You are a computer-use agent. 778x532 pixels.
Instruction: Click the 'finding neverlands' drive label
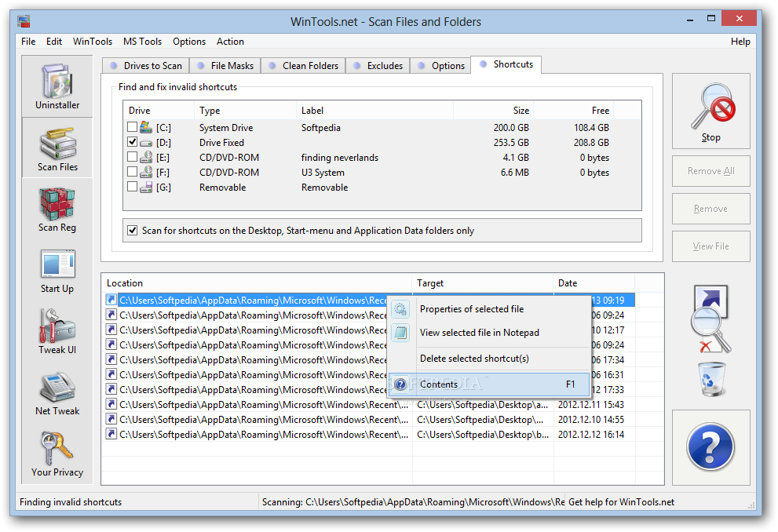[340, 158]
